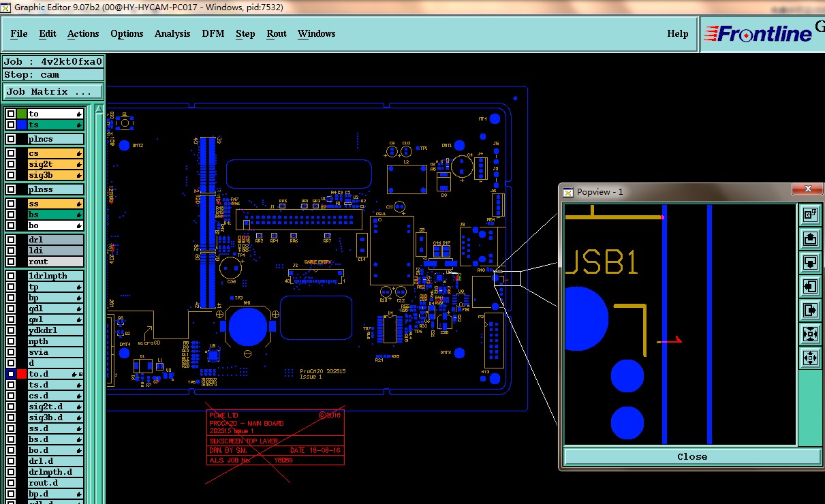
Task: Open the File menu
Action: (x=19, y=33)
